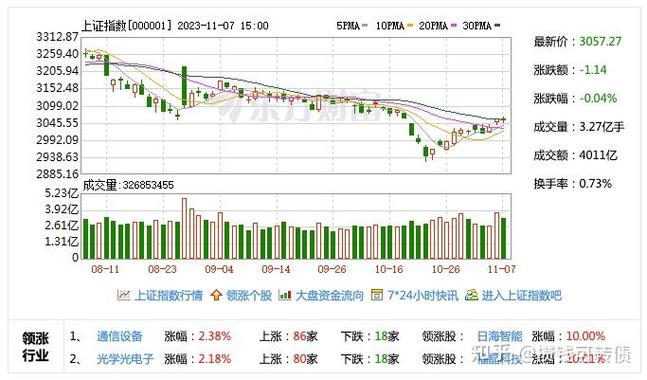Open the 日海智能 stock link

coord(500,336)
